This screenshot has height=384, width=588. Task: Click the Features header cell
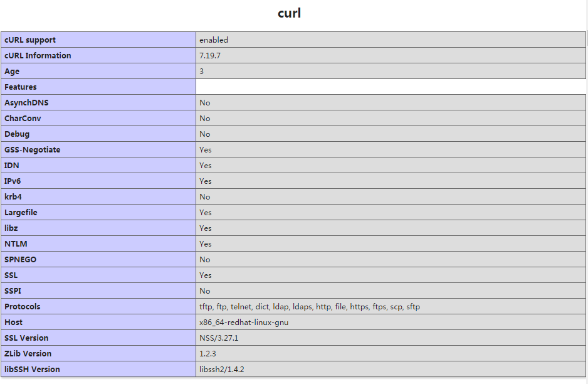[x=98, y=87]
